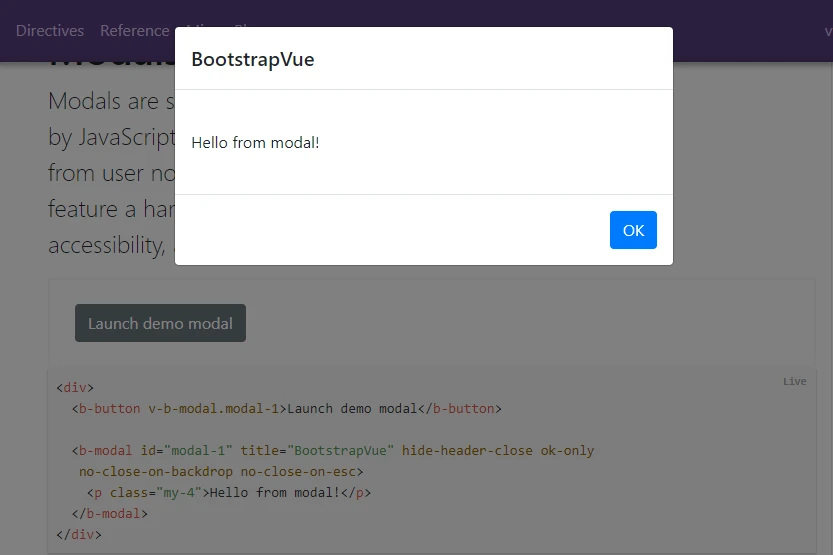
Task: Click the closing </div> tag line
Action: pos(79,534)
